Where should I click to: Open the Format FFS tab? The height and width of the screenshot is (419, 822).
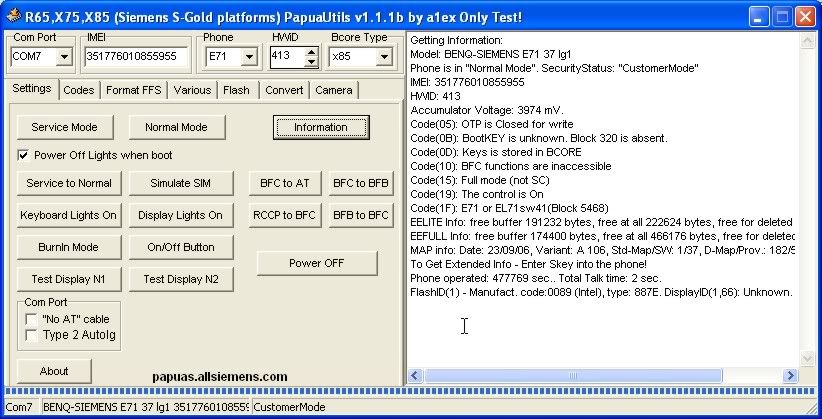pyautogui.click(x=134, y=90)
